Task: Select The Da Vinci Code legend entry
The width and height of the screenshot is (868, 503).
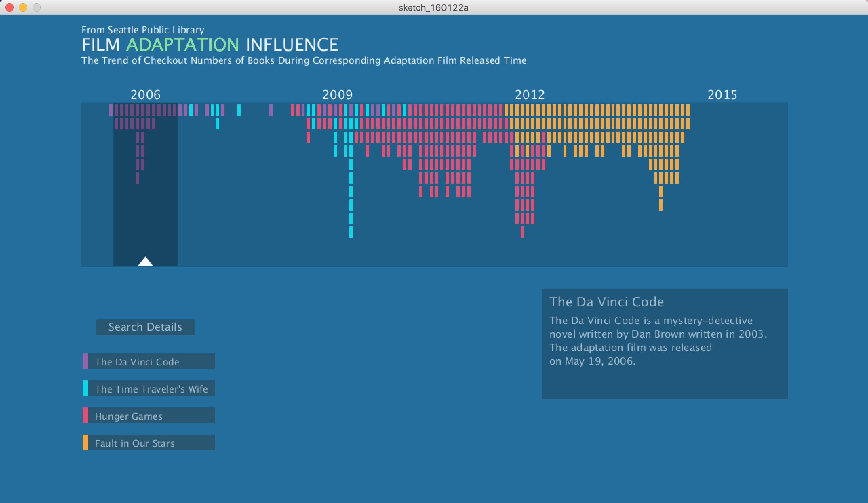Action: 151,361
